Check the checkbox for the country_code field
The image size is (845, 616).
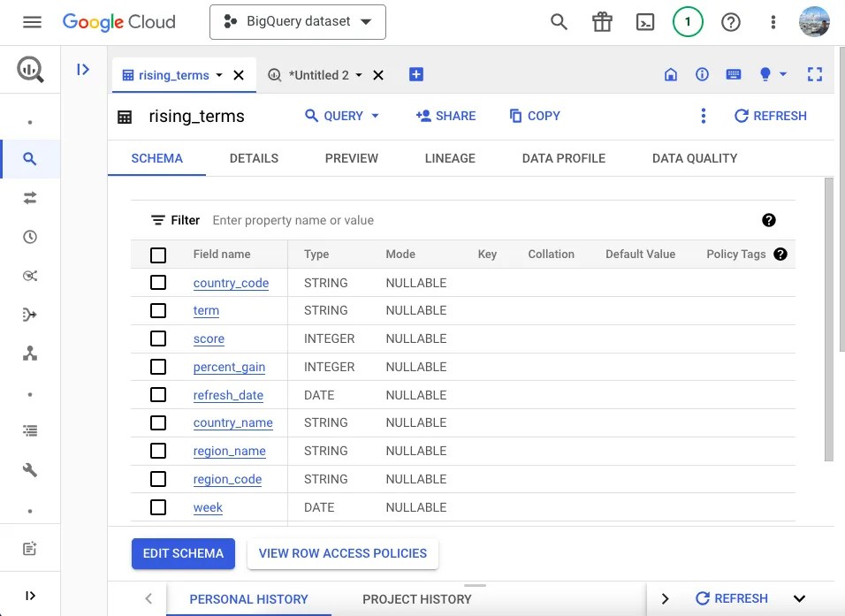[158, 282]
